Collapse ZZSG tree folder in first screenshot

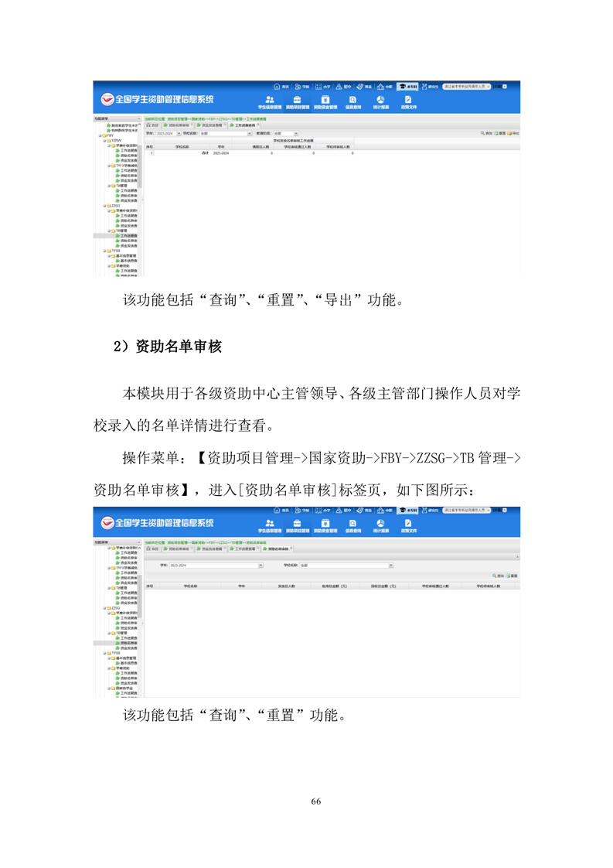tap(104, 206)
